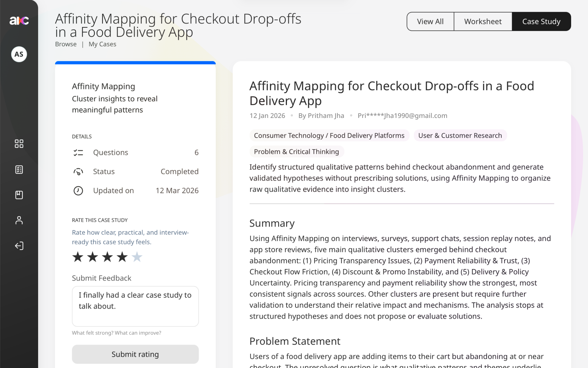Rate the case study five stars
Image resolution: width=588 pixels, height=368 pixels.
pos(137,257)
